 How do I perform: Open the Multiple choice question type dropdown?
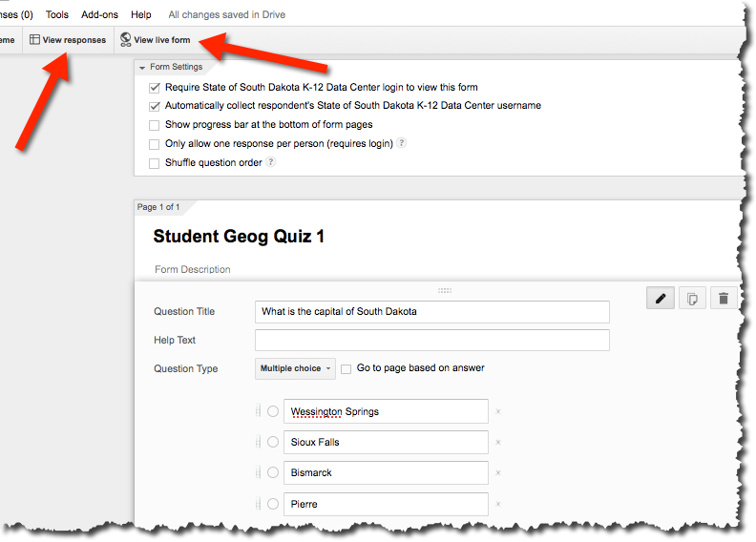[295, 368]
